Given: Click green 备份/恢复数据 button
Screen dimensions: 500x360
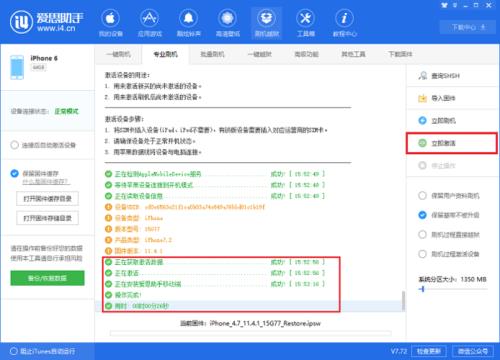Looking at the screenshot, I should point(47,278).
